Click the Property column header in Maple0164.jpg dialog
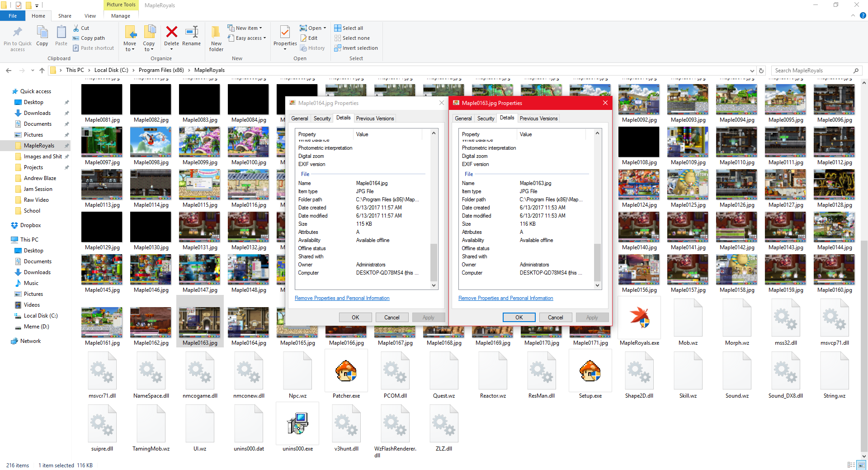 pyautogui.click(x=324, y=134)
